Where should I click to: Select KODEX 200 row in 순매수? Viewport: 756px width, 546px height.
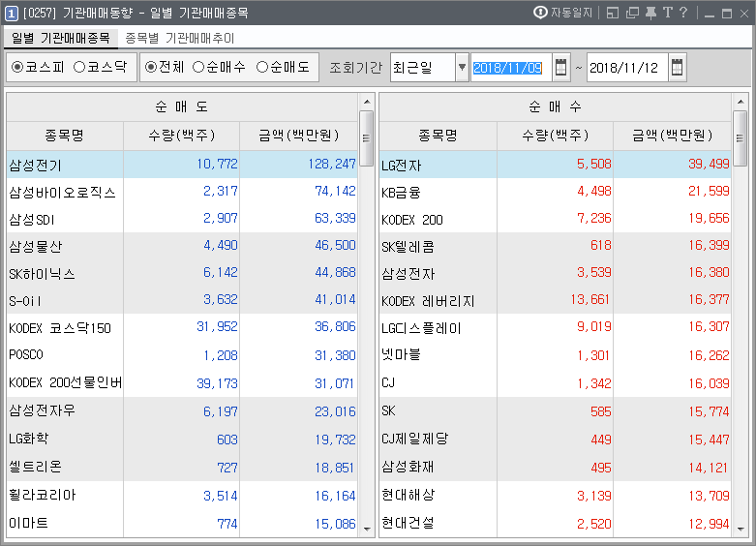[x=556, y=219]
